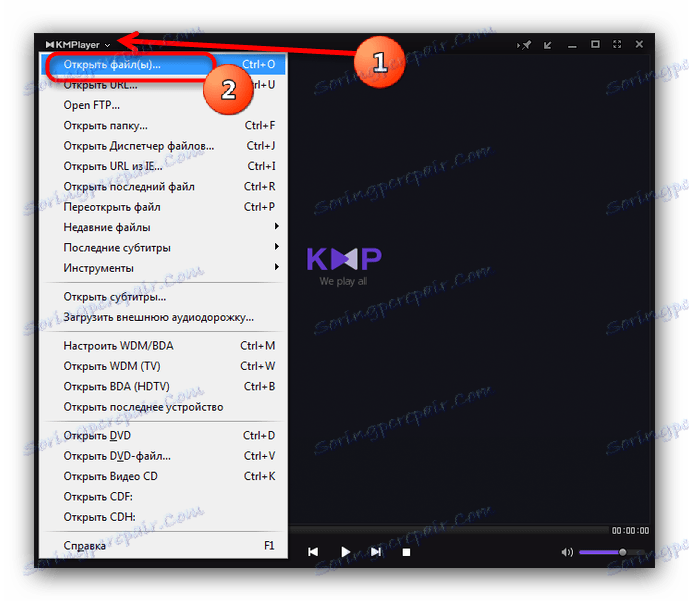Minimize the KMPlayer window

click(x=572, y=46)
